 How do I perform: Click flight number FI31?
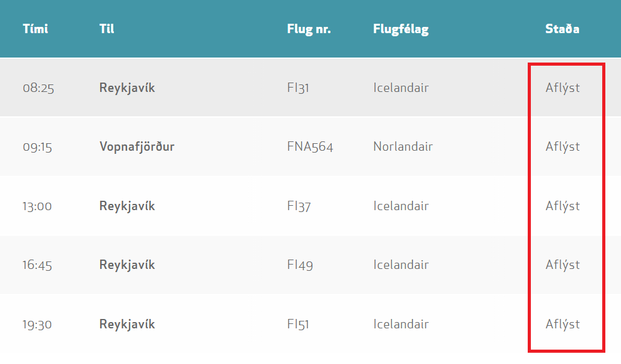(298, 88)
